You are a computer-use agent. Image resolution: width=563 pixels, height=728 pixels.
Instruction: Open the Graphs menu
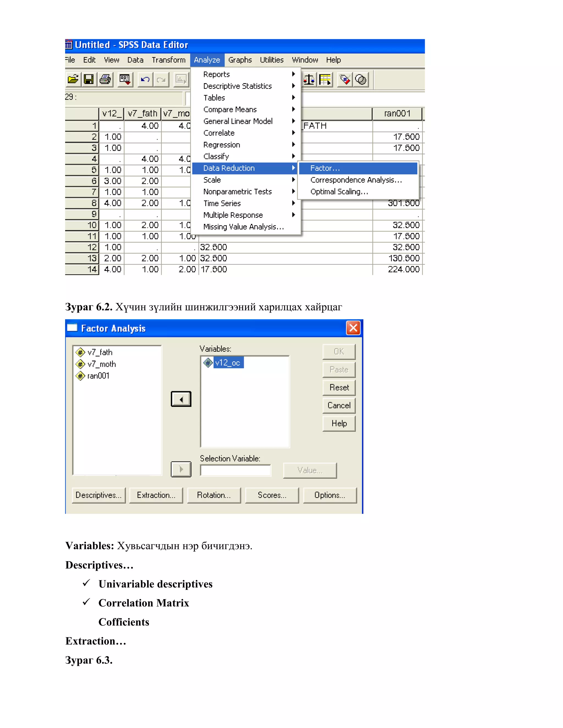pyautogui.click(x=240, y=60)
